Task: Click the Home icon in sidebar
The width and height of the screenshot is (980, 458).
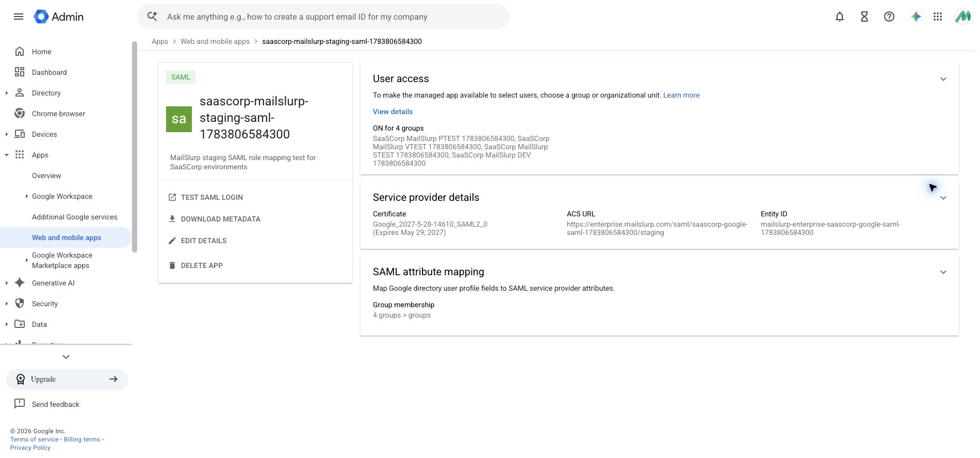Action: tap(20, 52)
